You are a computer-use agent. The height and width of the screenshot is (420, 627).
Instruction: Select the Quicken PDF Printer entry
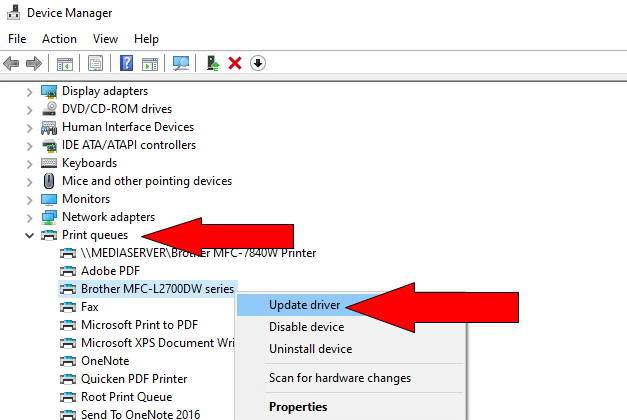pyautogui.click(x=134, y=379)
